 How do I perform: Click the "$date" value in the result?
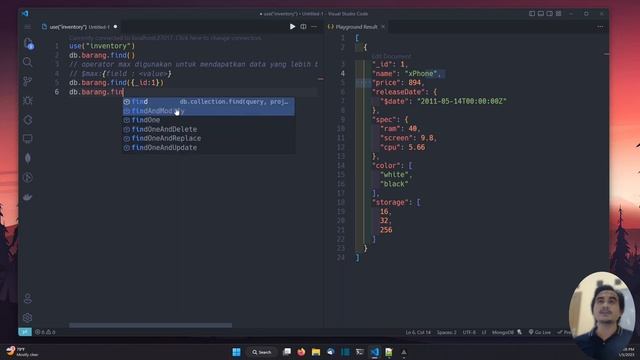[462, 101]
